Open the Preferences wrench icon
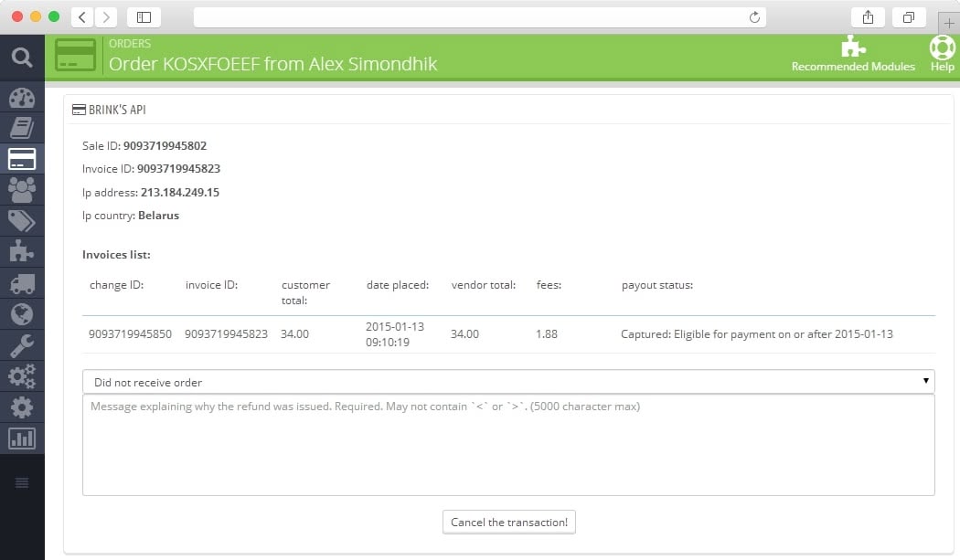The width and height of the screenshot is (960, 560). pyautogui.click(x=22, y=345)
